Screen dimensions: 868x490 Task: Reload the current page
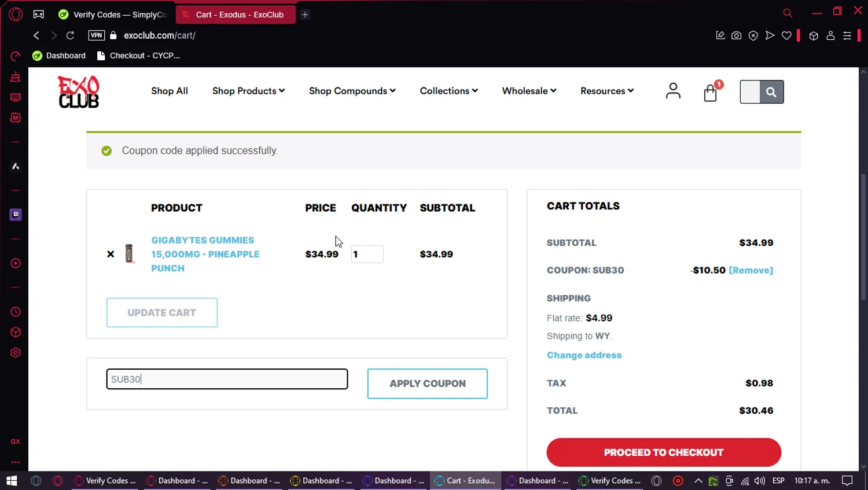(70, 35)
